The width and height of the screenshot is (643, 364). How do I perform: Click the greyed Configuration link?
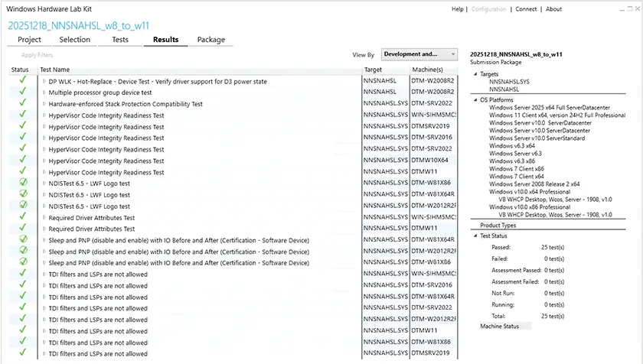point(489,9)
